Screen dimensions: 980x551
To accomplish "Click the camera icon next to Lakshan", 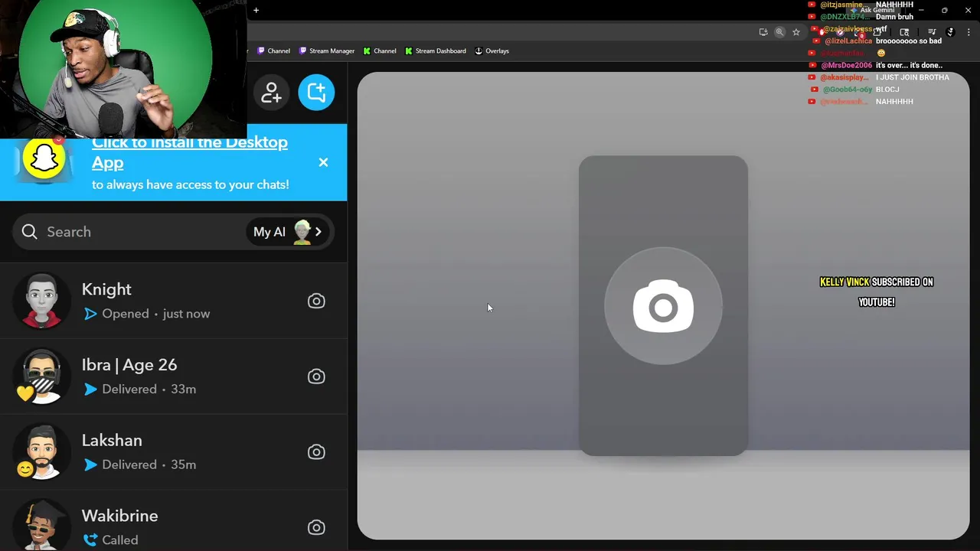I will [x=316, y=452].
